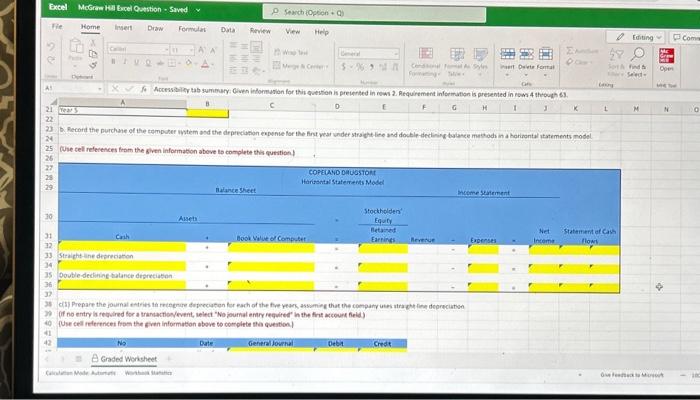Switch to the Review tab
The image size is (700, 400).
(x=260, y=31)
